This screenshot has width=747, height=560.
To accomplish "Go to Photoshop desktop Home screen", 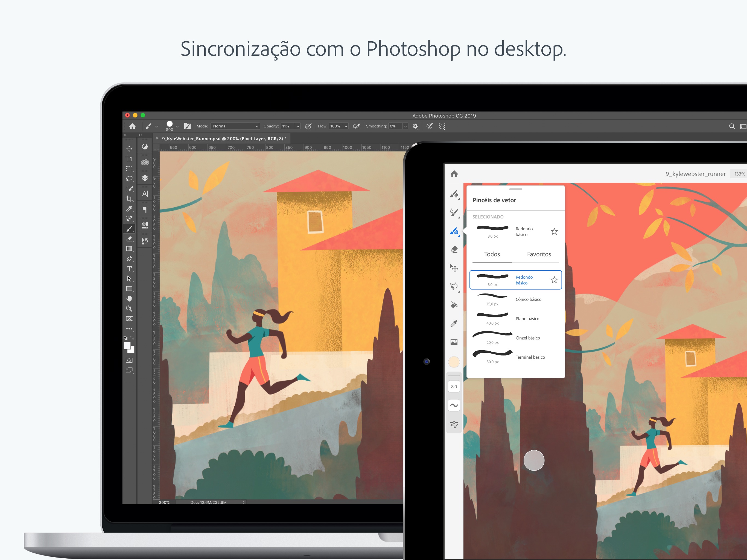I will coord(132,126).
